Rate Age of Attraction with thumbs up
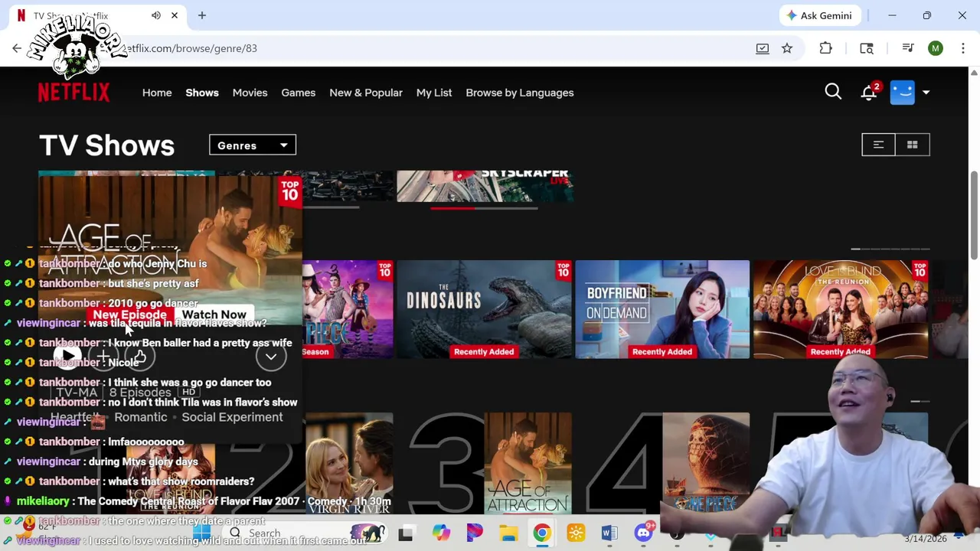This screenshot has height=551, width=980. click(x=139, y=357)
